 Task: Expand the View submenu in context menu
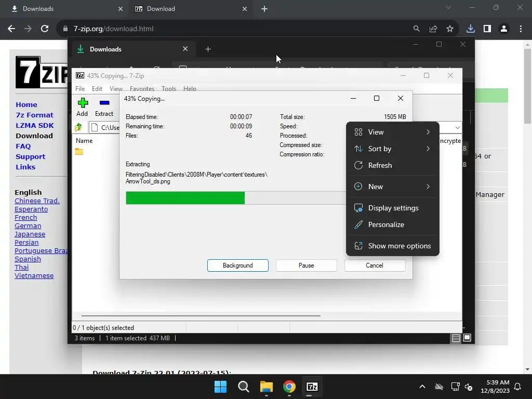click(x=393, y=132)
